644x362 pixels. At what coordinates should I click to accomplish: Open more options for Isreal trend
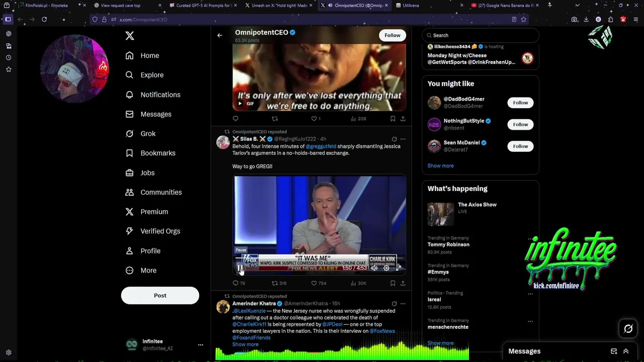coord(530,294)
